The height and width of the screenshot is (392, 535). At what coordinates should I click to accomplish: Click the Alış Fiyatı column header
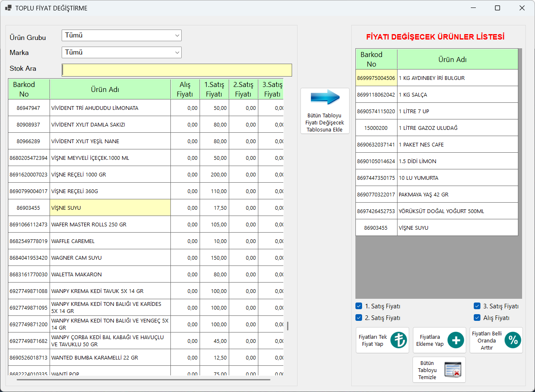(x=185, y=89)
